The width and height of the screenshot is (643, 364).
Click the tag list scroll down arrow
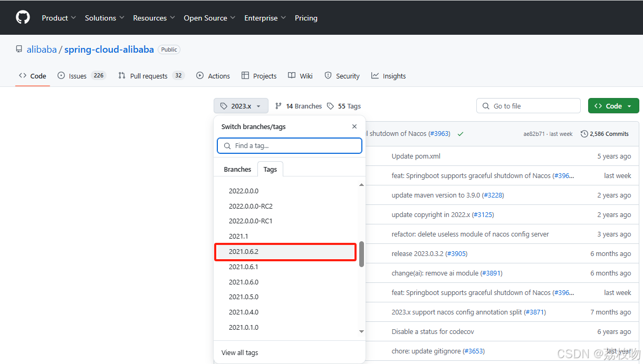click(361, 331)
